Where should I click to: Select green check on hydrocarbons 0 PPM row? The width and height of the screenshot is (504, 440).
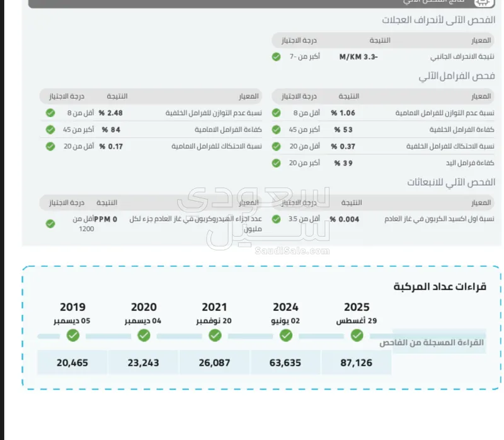pyautogui.click(x=50, y=223)
